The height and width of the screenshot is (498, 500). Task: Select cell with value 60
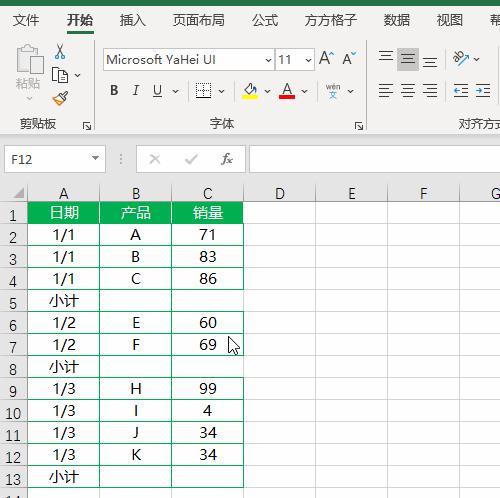(x=208, y=323)
